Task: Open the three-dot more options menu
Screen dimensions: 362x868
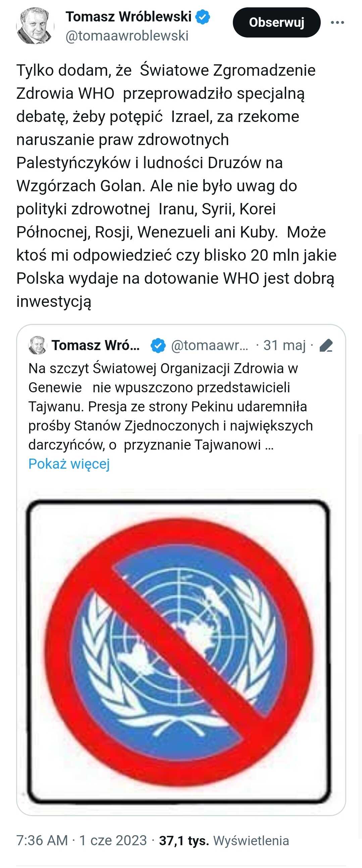Action: click(337, 22)
